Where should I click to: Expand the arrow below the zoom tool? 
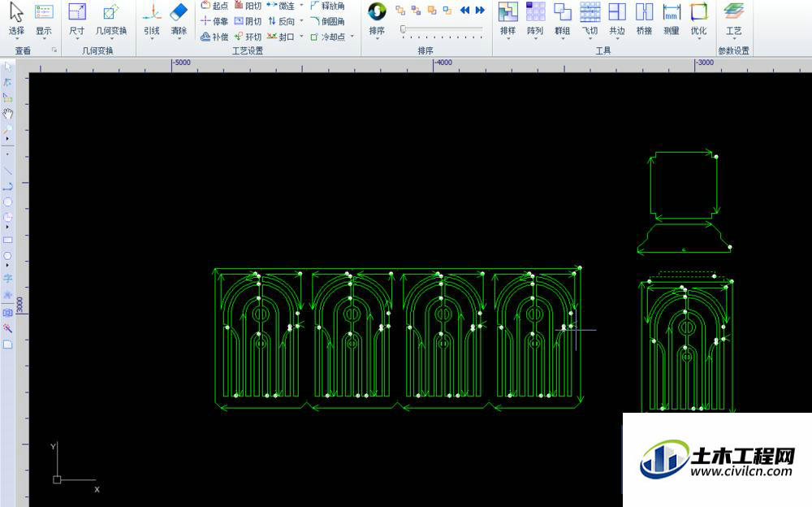(x=7, y=139)
